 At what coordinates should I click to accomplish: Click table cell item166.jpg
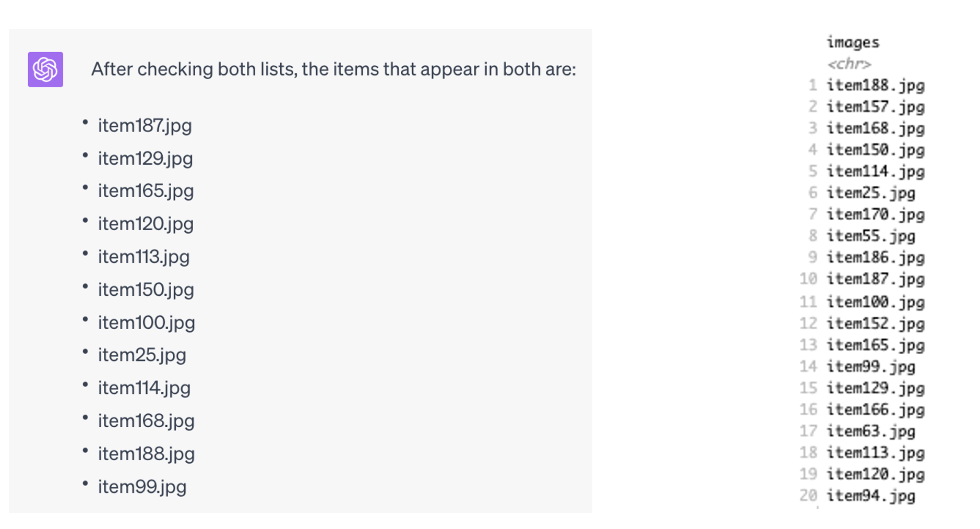pos(875,410)
